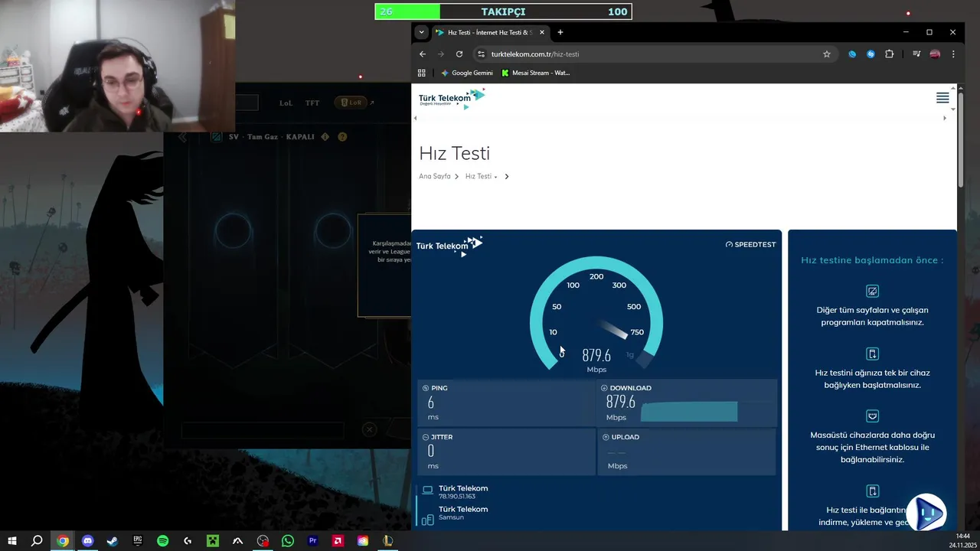
Task: Open Discord from the taskbar
Action: click(x=87, y=541)
